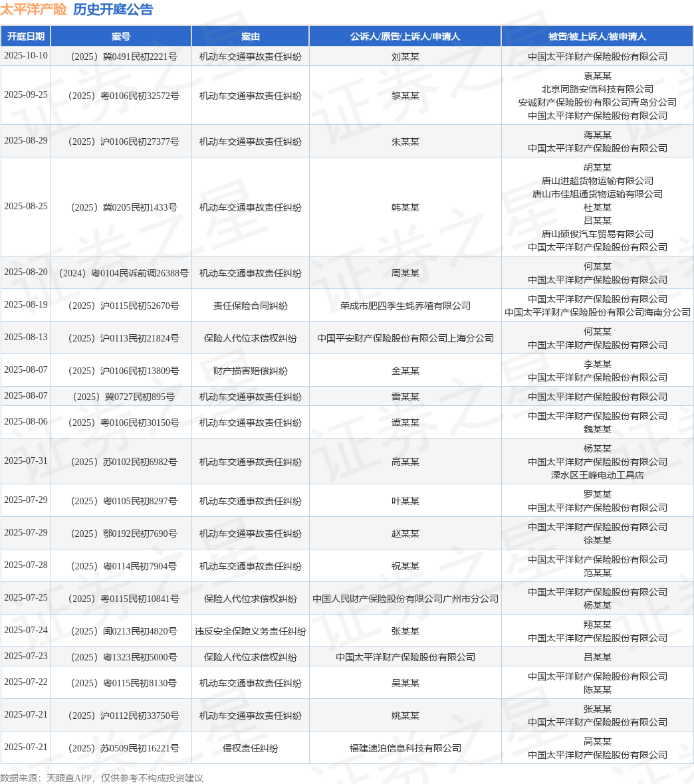
Task: Select defendant 徐某某
Action: pos(598,541)
